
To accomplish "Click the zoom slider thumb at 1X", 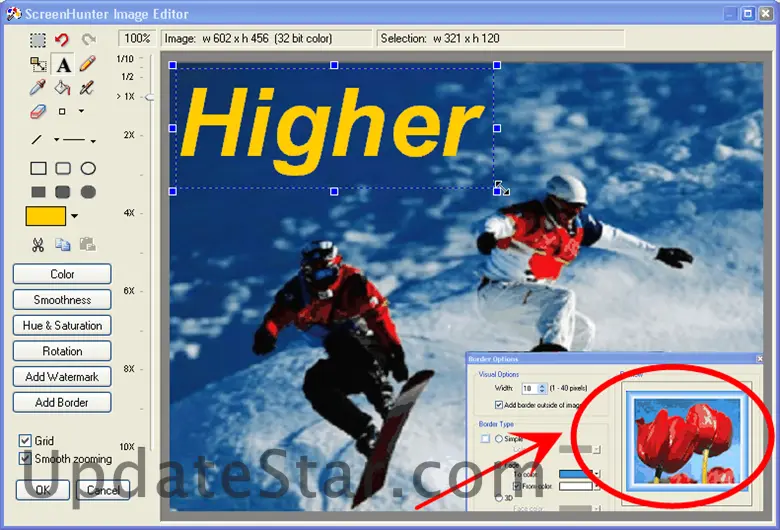I will (x=149, y=98).
